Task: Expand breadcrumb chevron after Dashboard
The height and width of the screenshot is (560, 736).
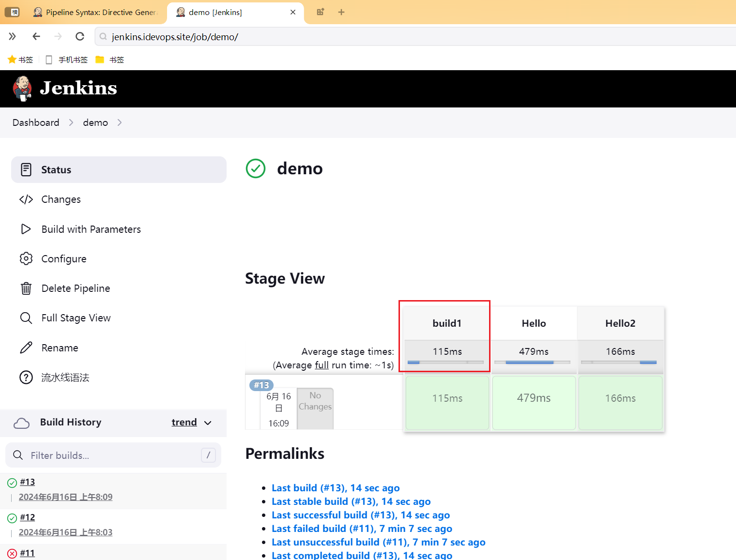Action: 71,122
